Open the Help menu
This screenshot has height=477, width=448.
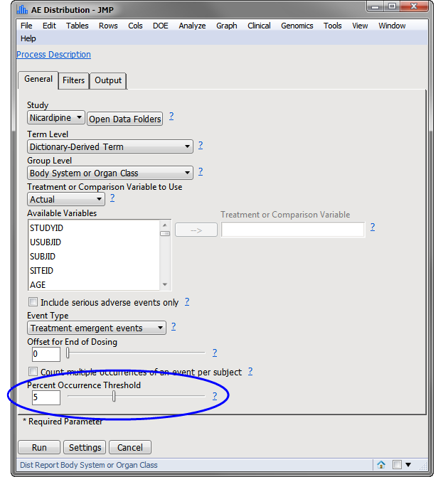pyautogui.click(x=28, y=38)
